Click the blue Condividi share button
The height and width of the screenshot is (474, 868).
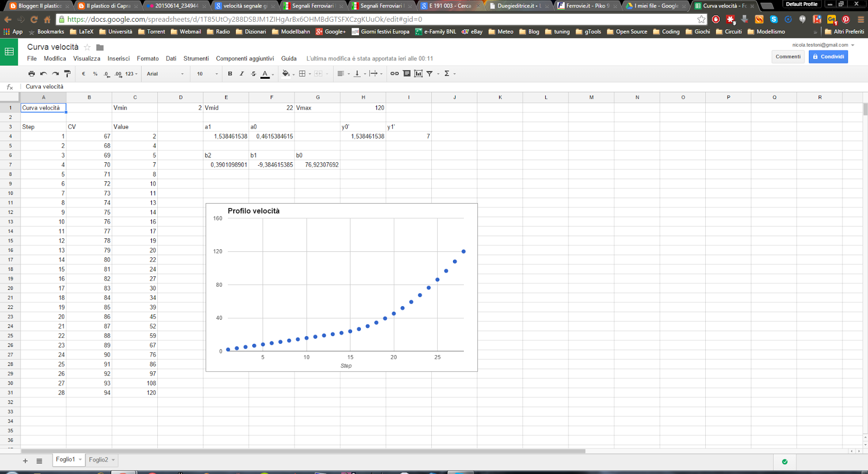(828, 56)
